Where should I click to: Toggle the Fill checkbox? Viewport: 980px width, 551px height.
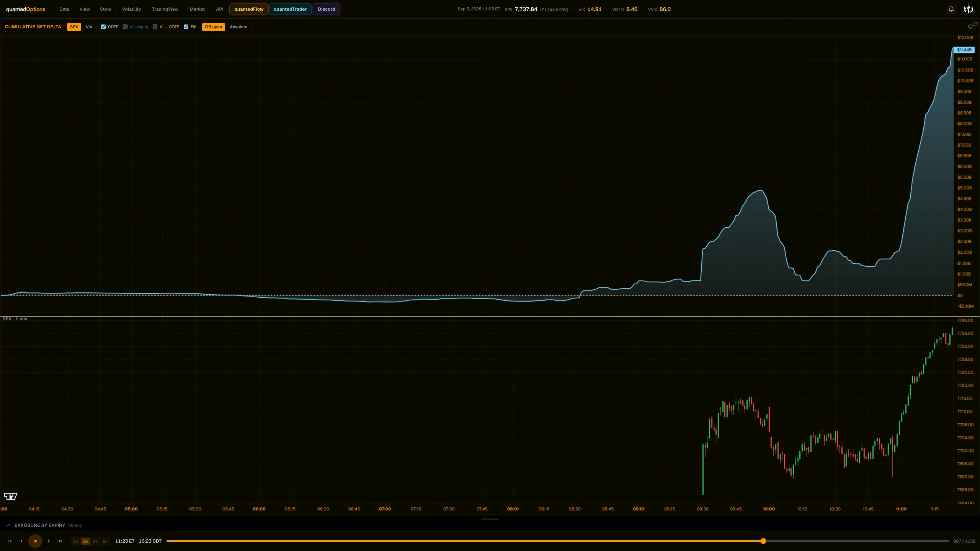(x=186, y=27)
